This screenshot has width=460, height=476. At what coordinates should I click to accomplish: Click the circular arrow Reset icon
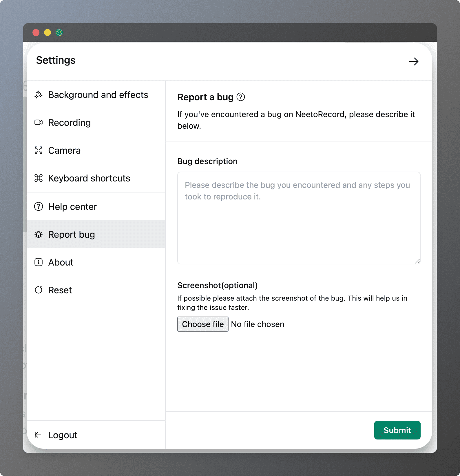(x=39, y=290)
